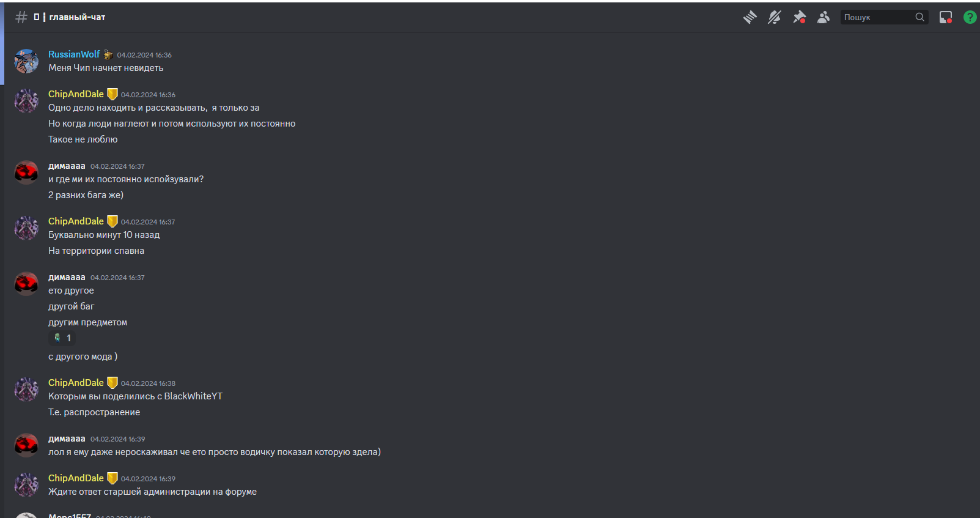Click the badge icon next to RussianWolf
980x518 pixels.
(x=108, y=54)
